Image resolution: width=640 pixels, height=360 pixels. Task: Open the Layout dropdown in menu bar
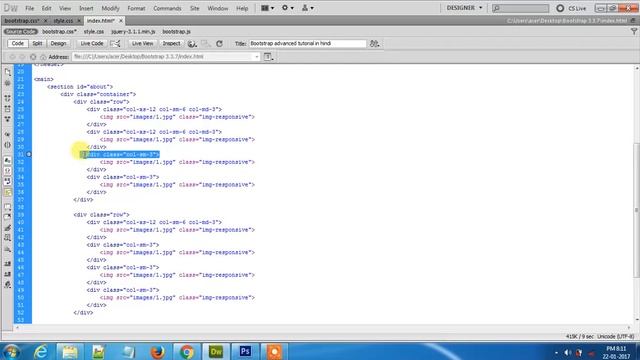click(267, 8)
